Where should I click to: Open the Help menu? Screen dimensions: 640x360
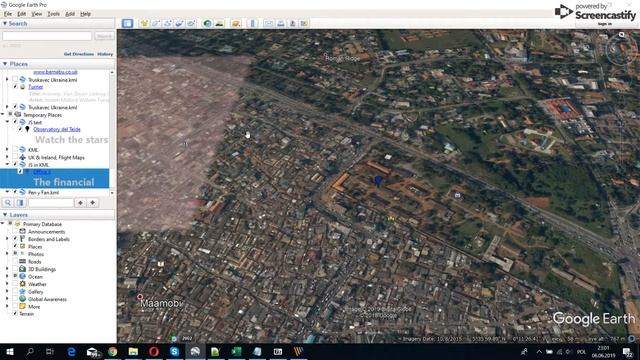[85, 14]
